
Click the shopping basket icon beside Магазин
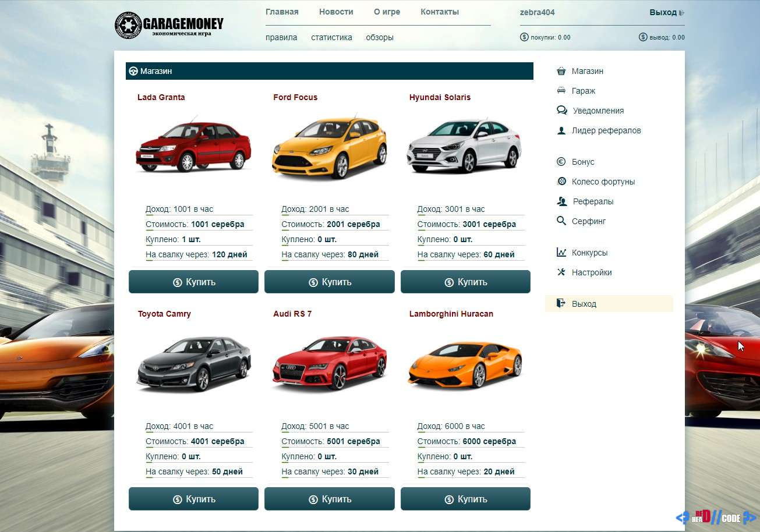561,71
